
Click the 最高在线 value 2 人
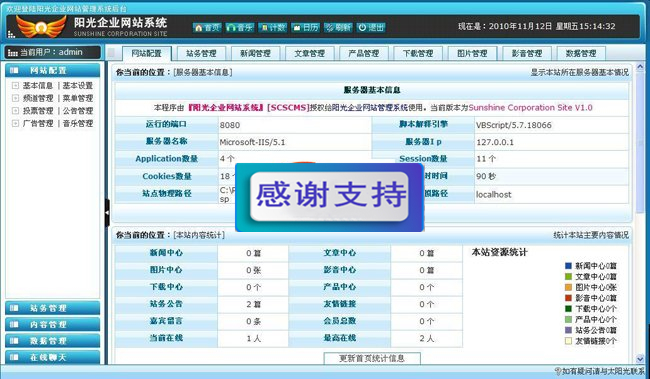point(427,338)
